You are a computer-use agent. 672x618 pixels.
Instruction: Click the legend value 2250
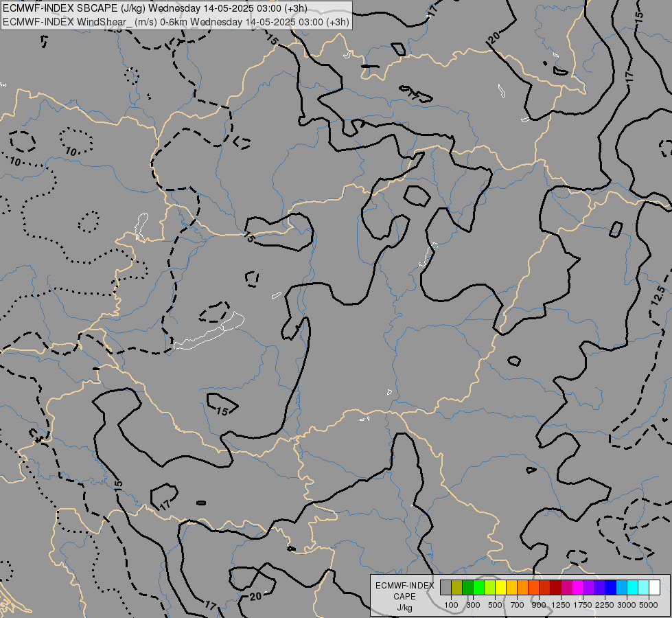(605, 605)
